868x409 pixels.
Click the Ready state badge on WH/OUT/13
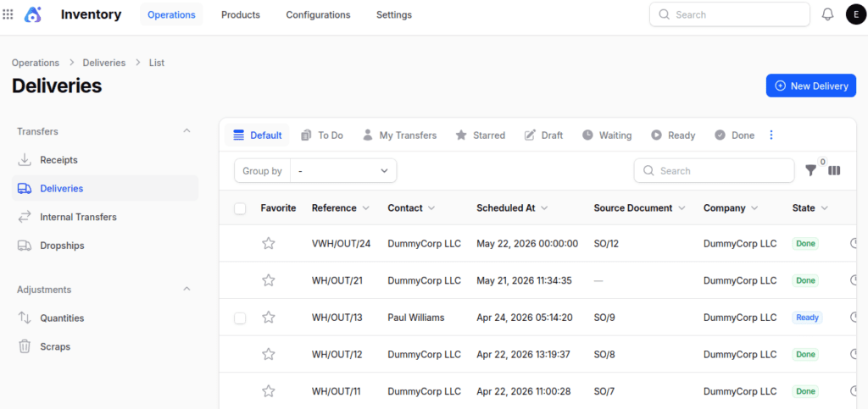click(807, 318)
